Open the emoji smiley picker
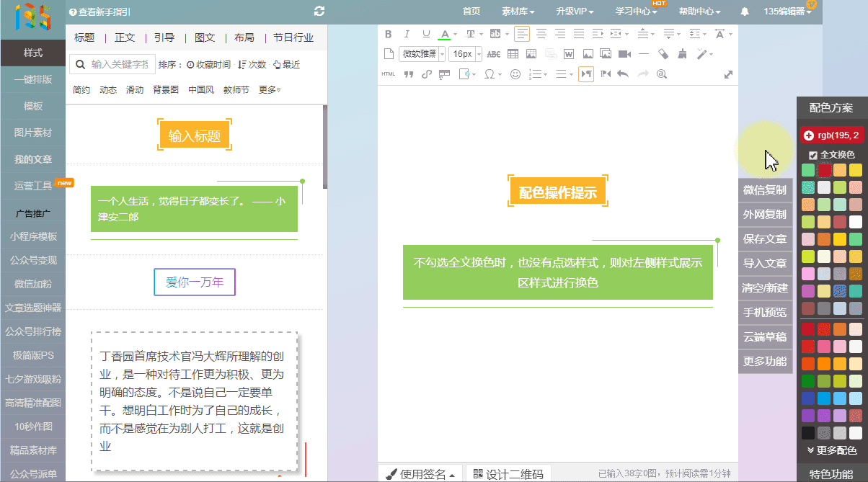 pos(515,74)
